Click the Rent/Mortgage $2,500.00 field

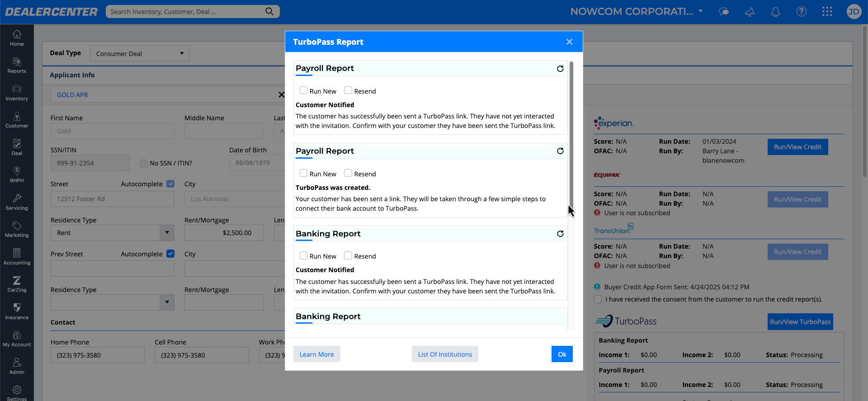click(x=224, y=233)
